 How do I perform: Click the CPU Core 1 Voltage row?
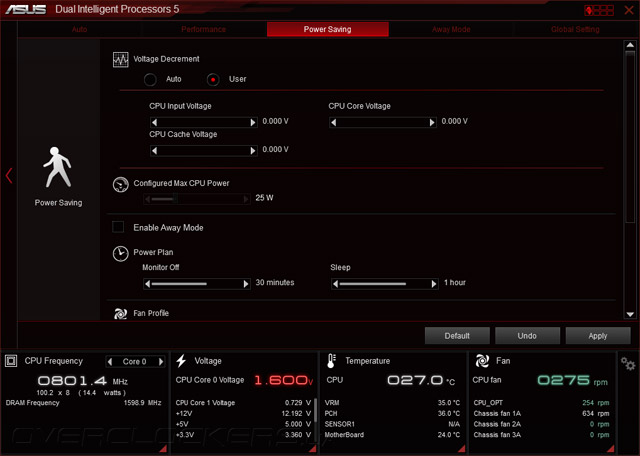243,403
